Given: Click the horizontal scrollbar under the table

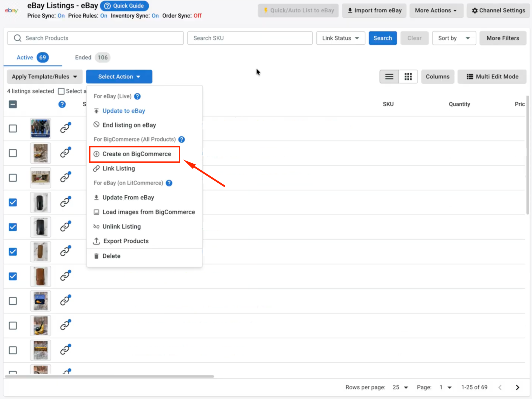Looking at the screenshot, I should pos(109,376).
